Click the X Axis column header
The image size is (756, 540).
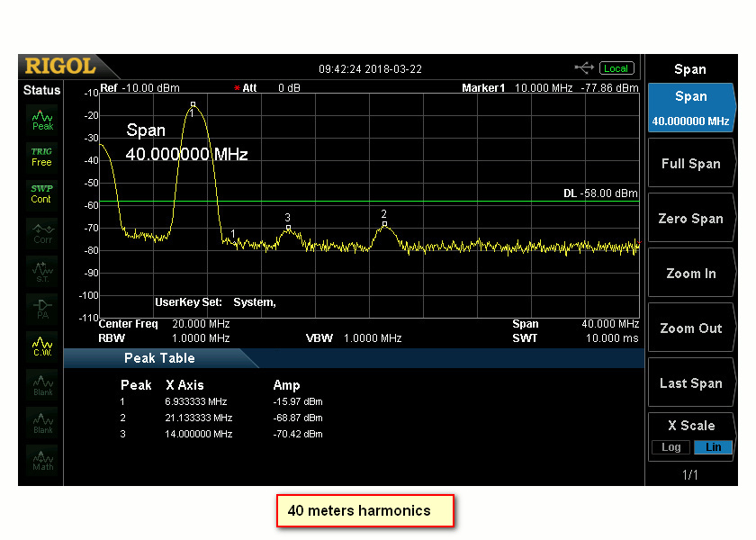(x=184, y=385)
